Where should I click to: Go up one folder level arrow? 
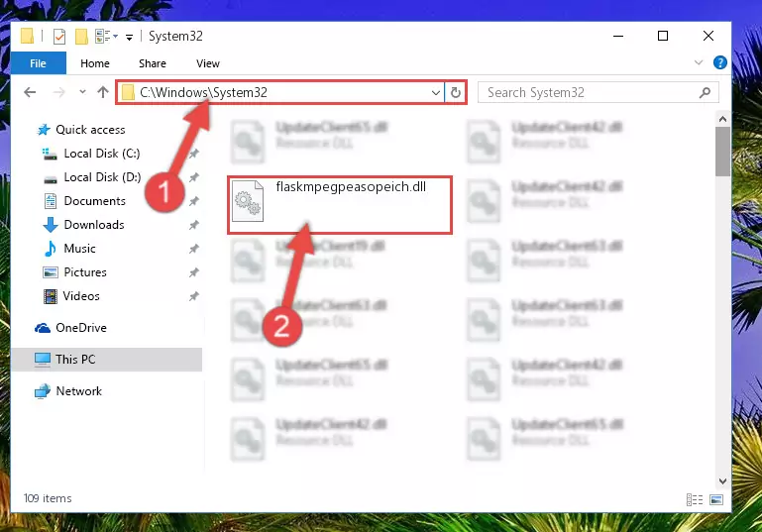coord(102,92)
